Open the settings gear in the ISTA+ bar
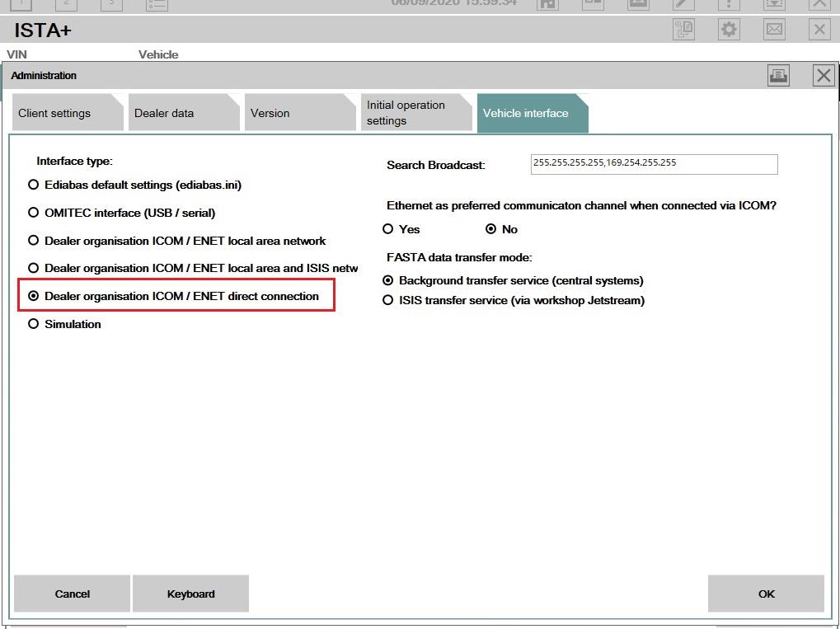 point(729,30)
